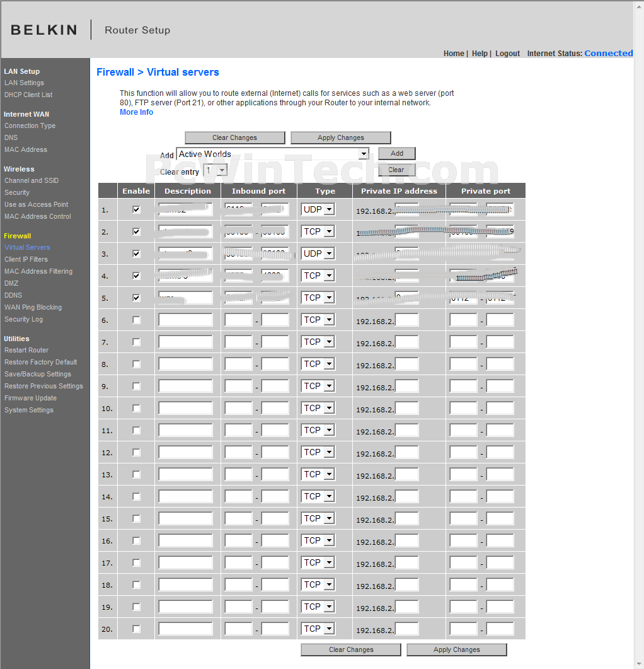This screenshot has width=644, height=669.
Task: Click Logout in the header
Action: pyautogui.click(x=507, y=54)
